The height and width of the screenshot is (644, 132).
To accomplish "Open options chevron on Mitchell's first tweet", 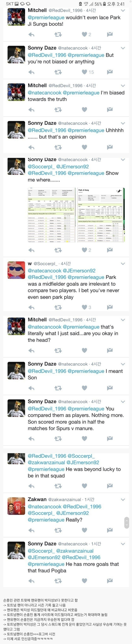I will (123, 10).
